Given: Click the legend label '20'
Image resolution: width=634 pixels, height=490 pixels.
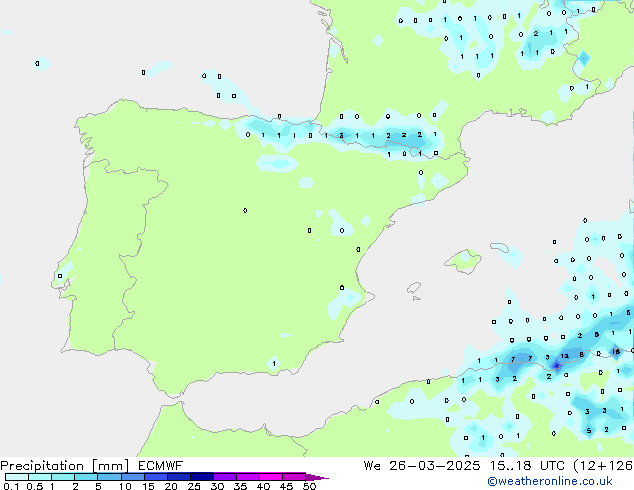Looking at the screenshot, I should 171,486.
